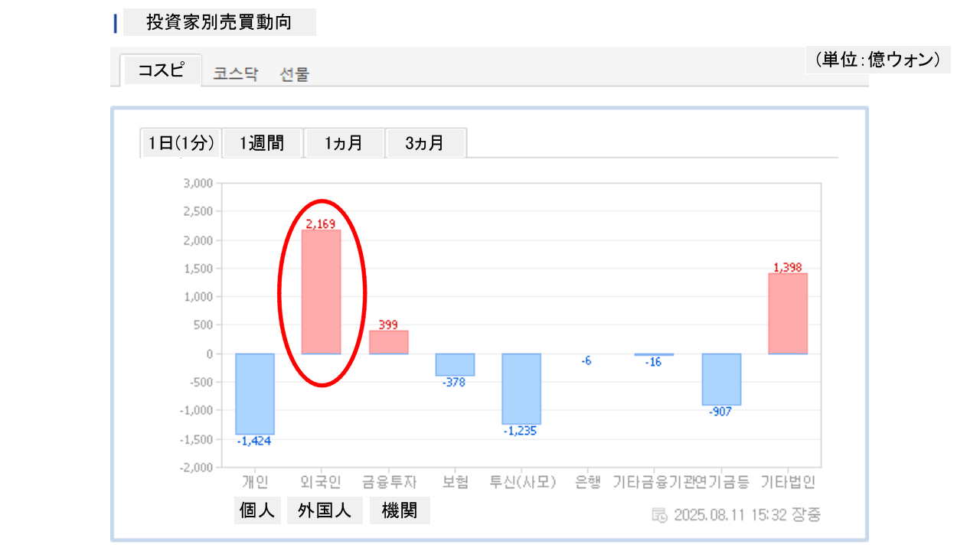Image resolution: width=980 pixels, height=551 pixels.
Task: Select the 1日(1分) period tab
Action: pos(181,143)
